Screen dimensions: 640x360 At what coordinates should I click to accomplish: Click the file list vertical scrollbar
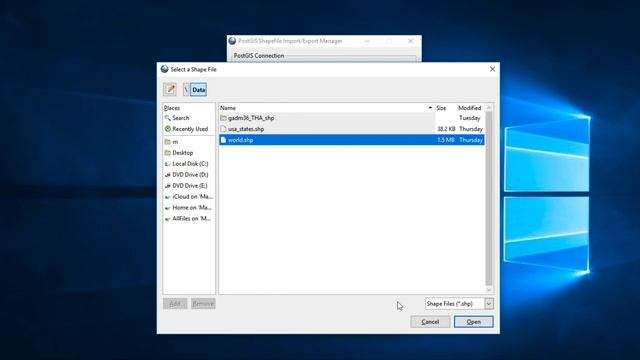click(489, 199)
